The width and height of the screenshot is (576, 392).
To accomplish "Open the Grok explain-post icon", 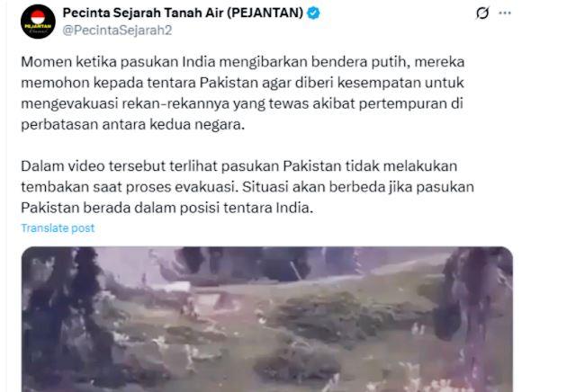I will click(x=482, y=13).
